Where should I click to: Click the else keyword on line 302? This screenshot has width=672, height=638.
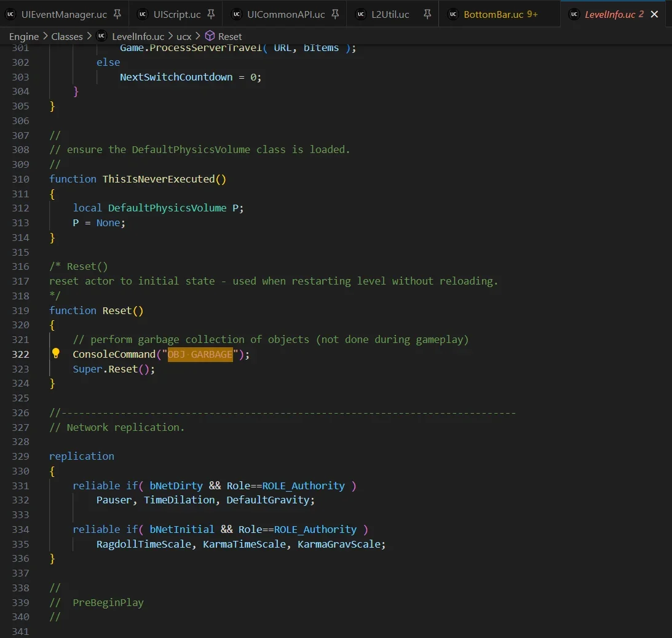tap(108, 63)
